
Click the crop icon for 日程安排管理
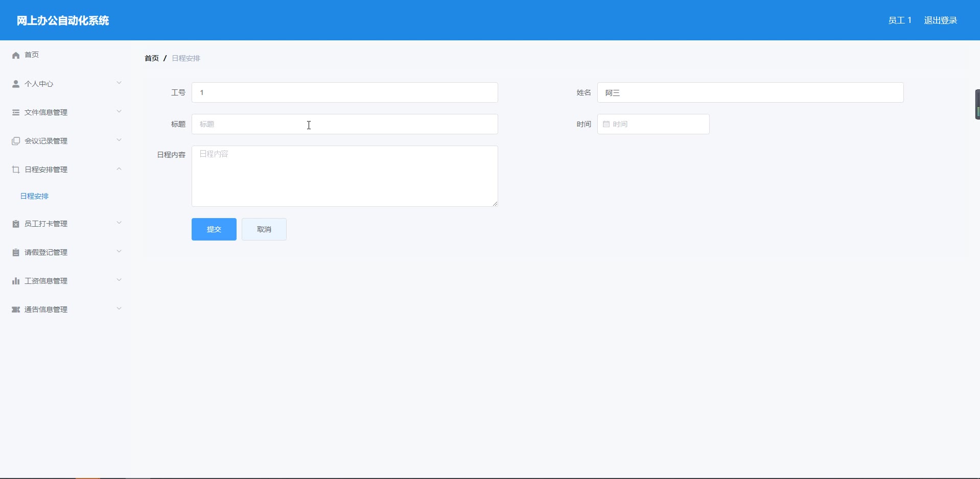16,170
